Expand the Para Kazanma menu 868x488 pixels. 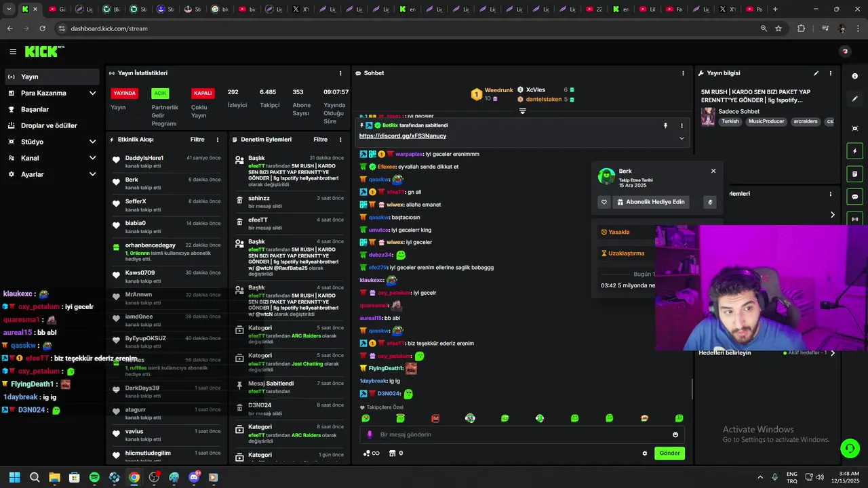[x=52, y=93]
